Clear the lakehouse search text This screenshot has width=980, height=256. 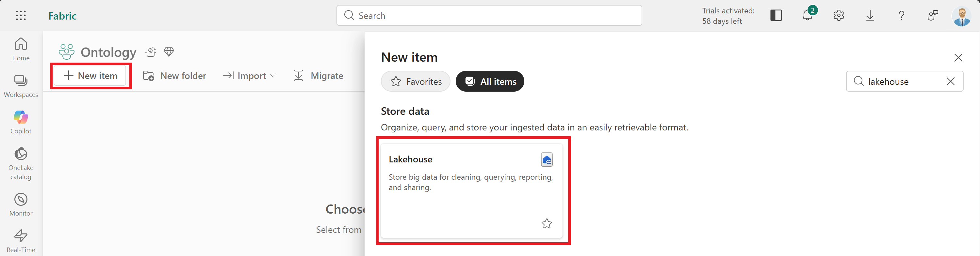pos(950,81)
